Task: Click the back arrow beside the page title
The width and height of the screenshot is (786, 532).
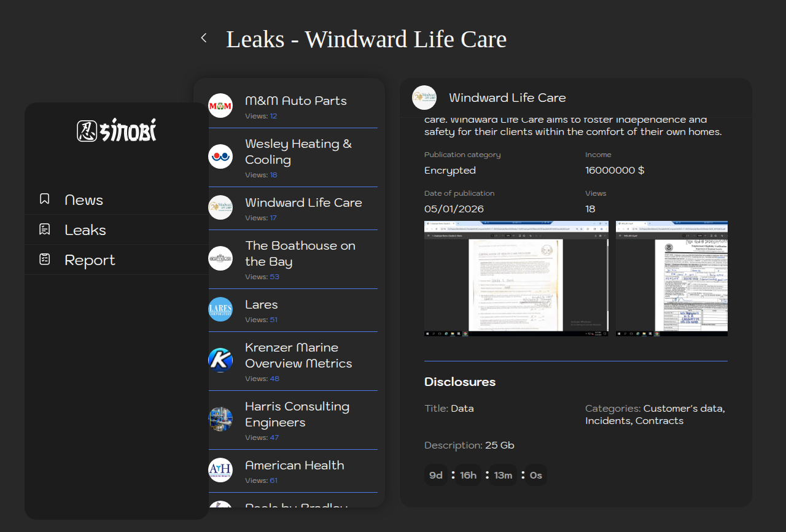Action: pyautogui.click(x=204, y=38)
